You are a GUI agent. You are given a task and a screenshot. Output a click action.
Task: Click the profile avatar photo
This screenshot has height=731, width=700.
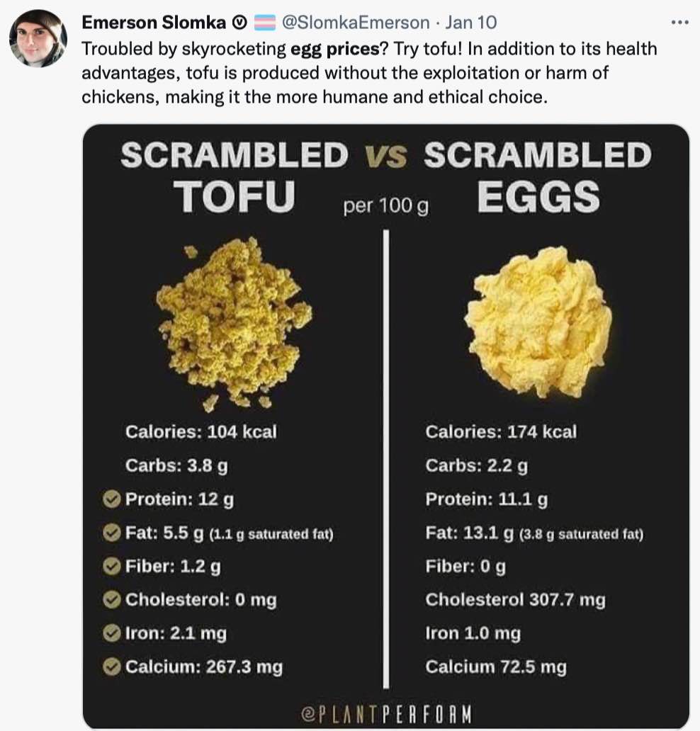coord(38,38)
